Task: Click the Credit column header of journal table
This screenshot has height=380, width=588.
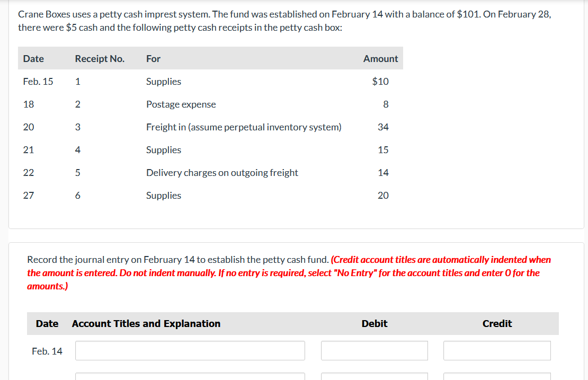Action: click(496, 323)
